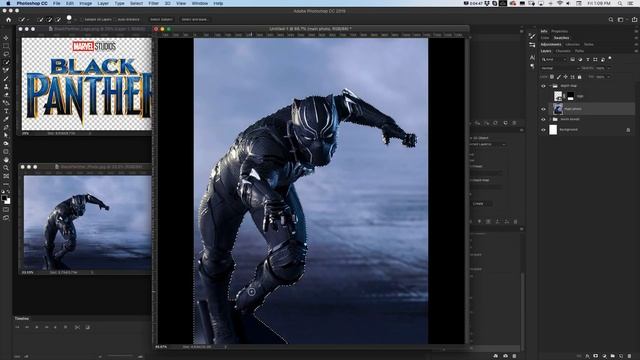Click the layer mask thumbnail in depth map group

click(x=570, y=96)
